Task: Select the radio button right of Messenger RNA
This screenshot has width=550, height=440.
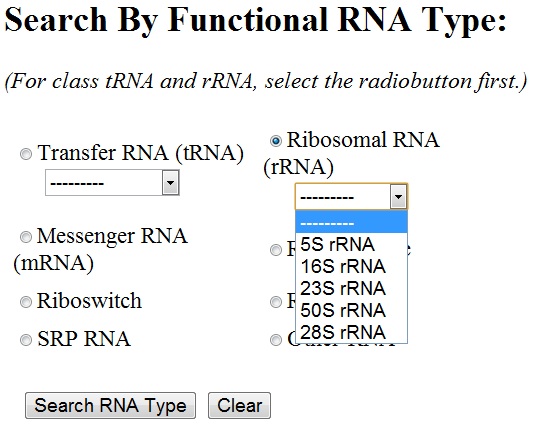Action: 276,249
